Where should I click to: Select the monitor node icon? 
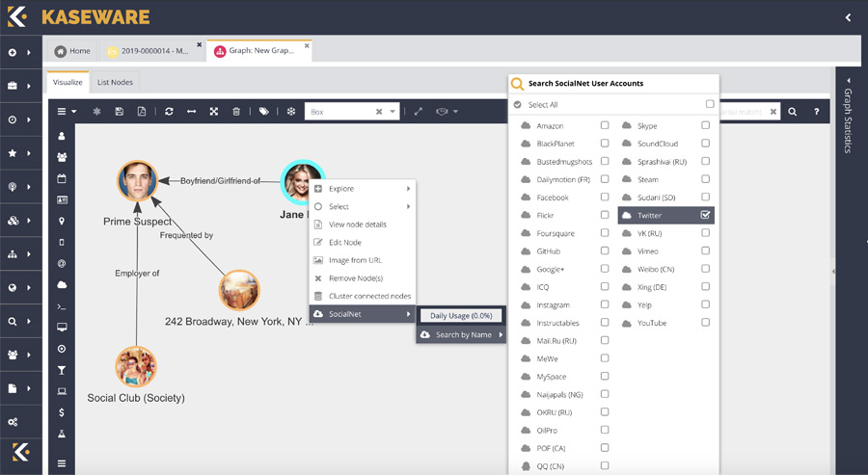[62, 328]
